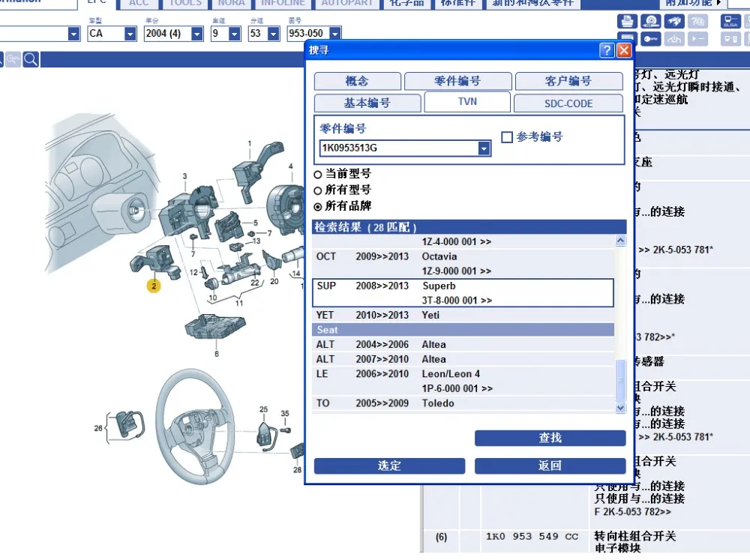This screenshot has width=750, height=560.
Task: Close the search dialog with red X
Action: pyautogui.click(x=624, y=50)
